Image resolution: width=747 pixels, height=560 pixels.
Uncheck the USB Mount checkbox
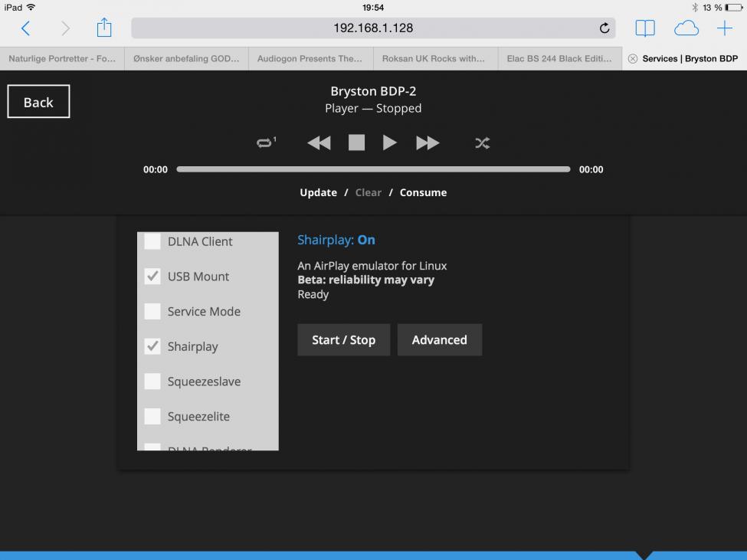pos(152,277)
